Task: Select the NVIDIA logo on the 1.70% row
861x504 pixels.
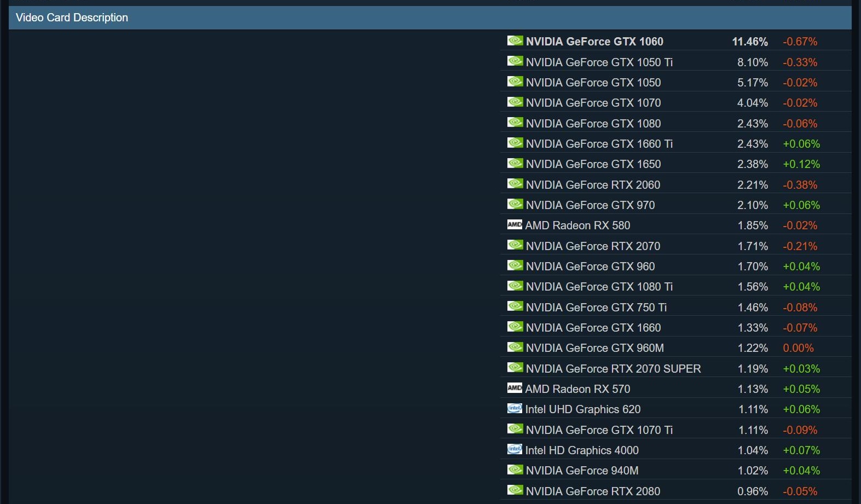Action: (515, 265)
